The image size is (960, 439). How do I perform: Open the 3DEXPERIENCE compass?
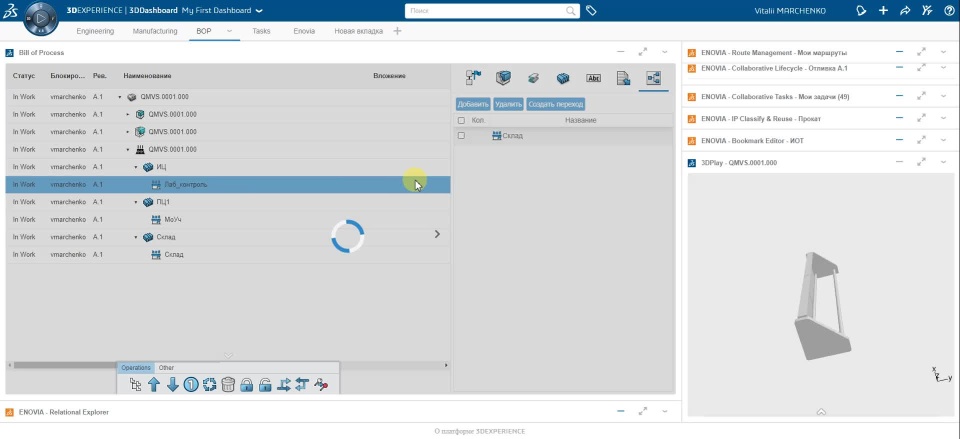(x=40, y=19)
